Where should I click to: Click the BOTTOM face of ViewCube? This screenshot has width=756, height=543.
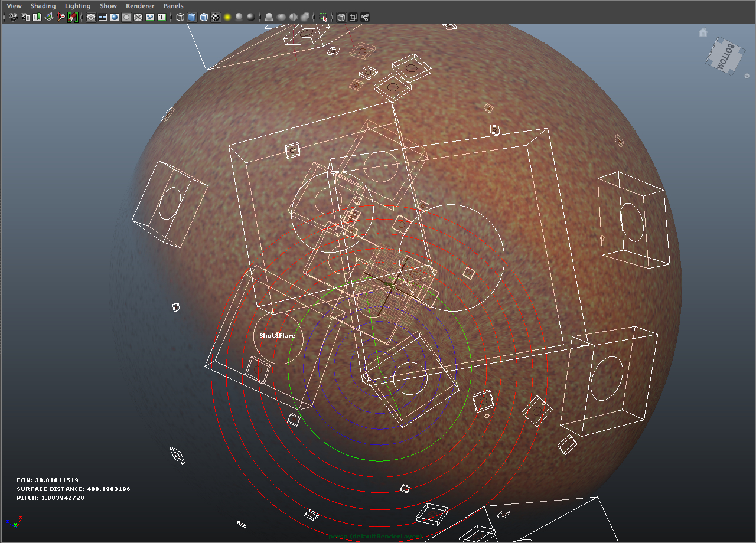[726, 56]
